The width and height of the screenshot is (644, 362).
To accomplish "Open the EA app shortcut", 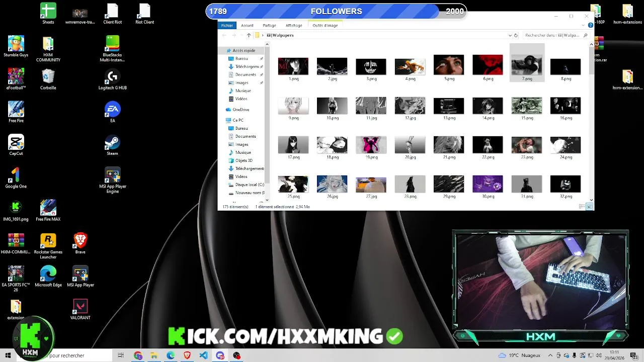I will coord(112,112).
